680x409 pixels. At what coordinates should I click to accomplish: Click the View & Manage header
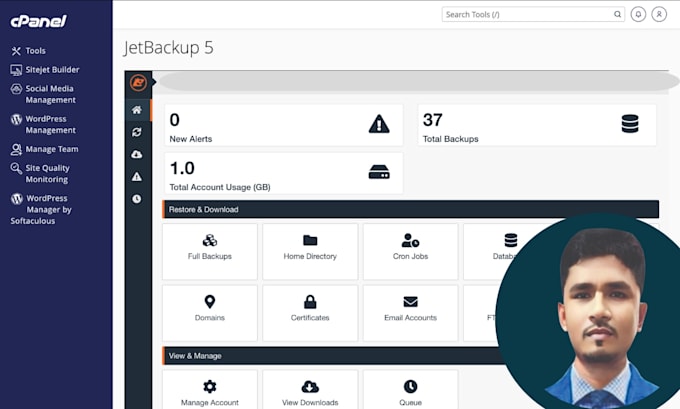point(332,356)
